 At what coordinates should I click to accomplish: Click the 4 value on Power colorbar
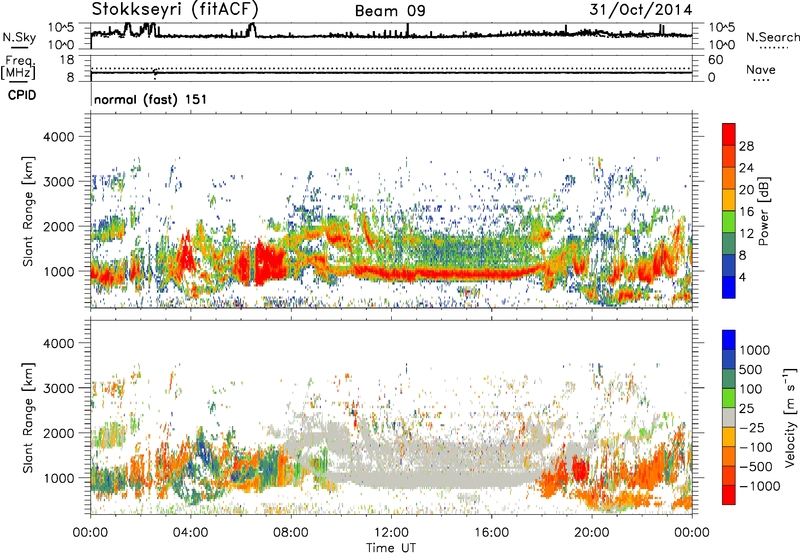[743, 277]
